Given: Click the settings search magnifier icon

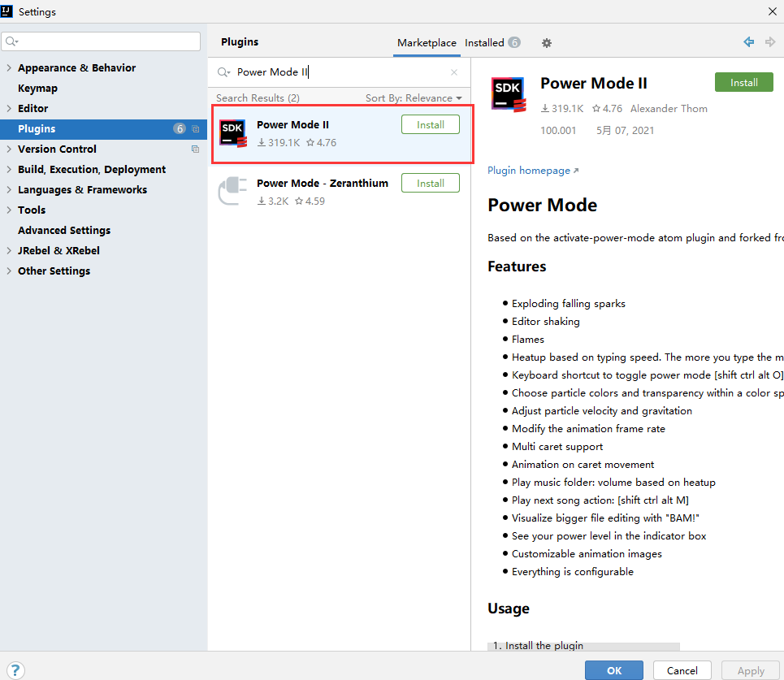Looking at the screenshot, I should click(x=12, y=41).
